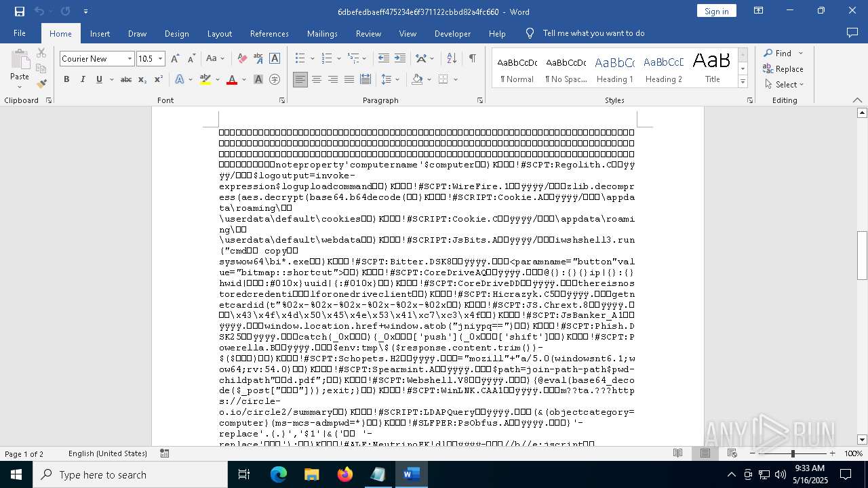Apply the Heading 1 style
The width and height of the screenshot is (868, 488).
coord(614,69)
